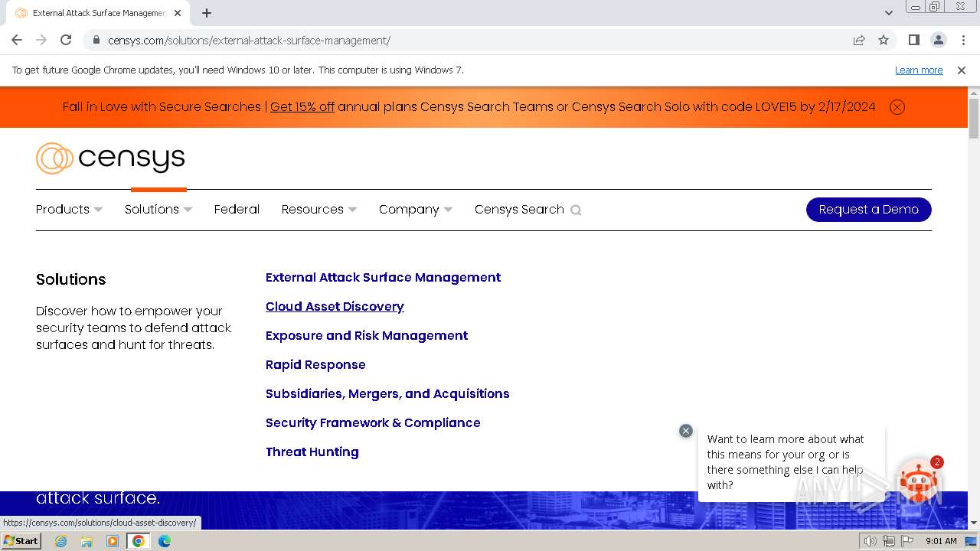Viewport: 980px width, 551px height.
Task: Dismiss the chat message popup
Action: (686, 431)
